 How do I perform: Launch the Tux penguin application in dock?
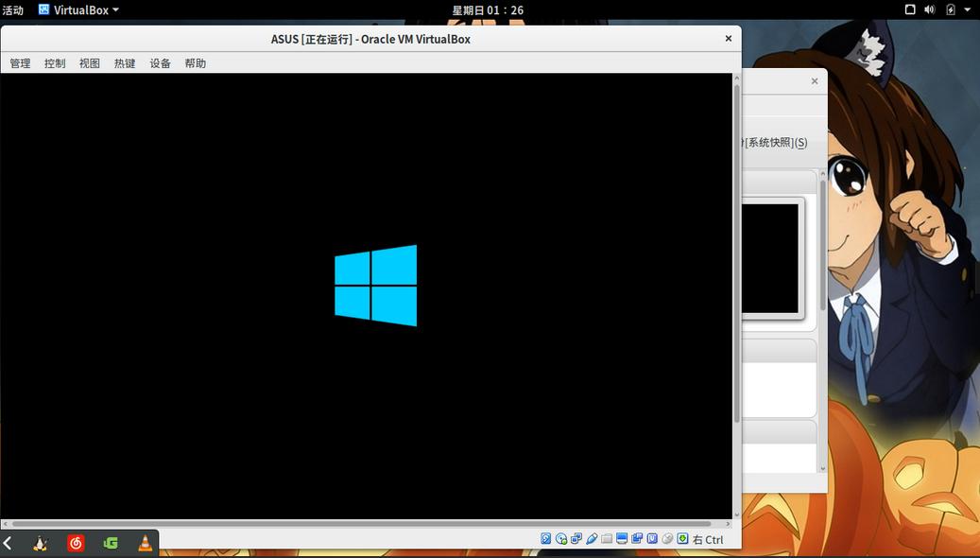40,543
